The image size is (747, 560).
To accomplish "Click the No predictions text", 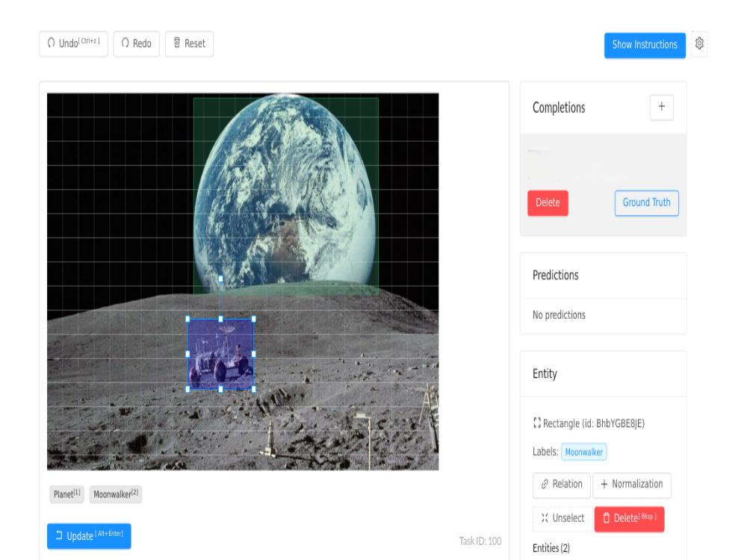I will coord(559,315).
